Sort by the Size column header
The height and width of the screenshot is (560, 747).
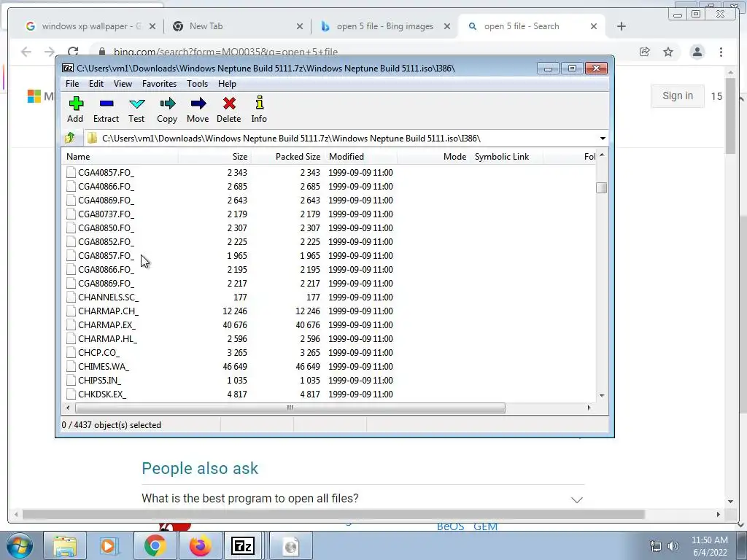214,157
